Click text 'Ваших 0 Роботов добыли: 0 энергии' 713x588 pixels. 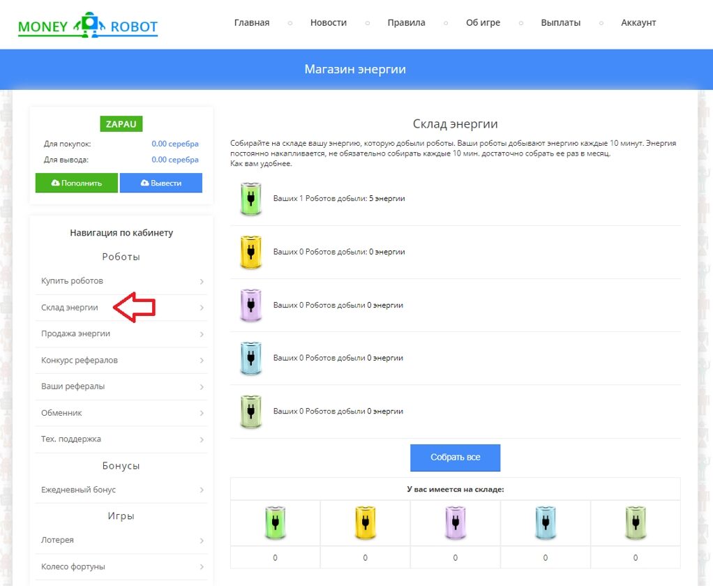[x=339, y=252]
